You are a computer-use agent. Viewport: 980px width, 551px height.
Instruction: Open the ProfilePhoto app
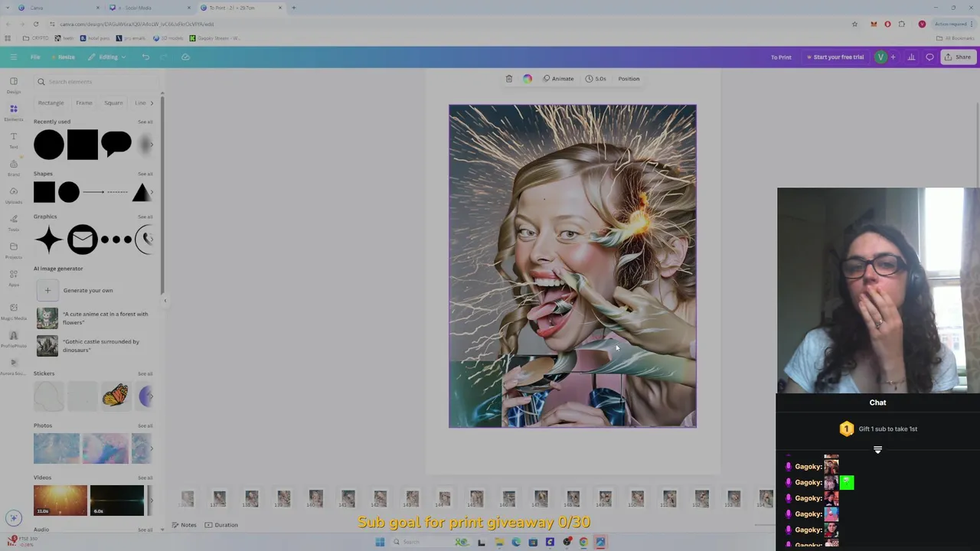(x=14, y=339)
